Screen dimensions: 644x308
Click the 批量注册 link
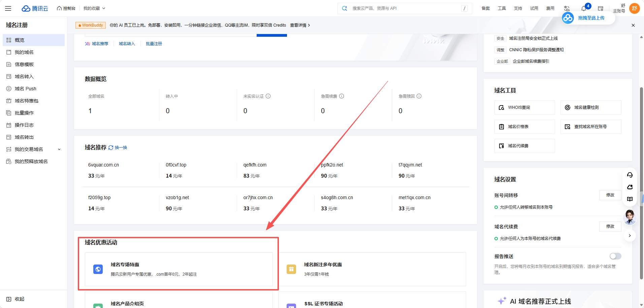154,44
